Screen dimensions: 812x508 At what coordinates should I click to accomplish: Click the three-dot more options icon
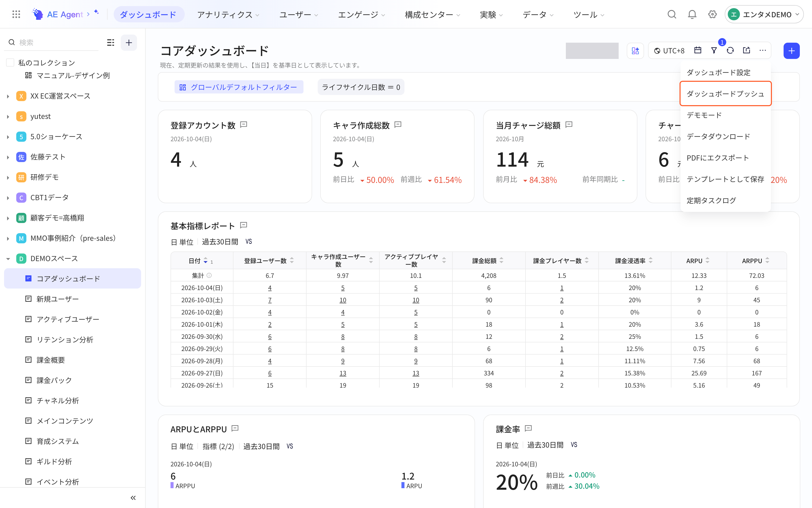coord(763,50)
